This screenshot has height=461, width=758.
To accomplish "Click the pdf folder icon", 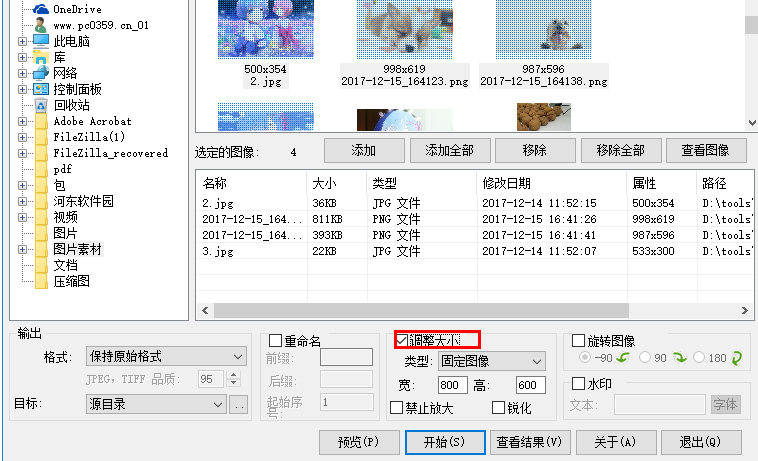I will 41,169.
